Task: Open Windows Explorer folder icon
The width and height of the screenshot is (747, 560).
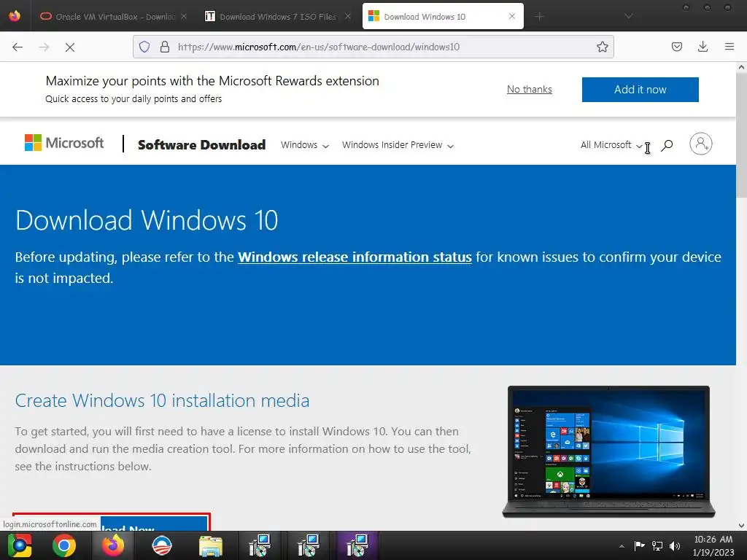Action: (x=211, y=546)
